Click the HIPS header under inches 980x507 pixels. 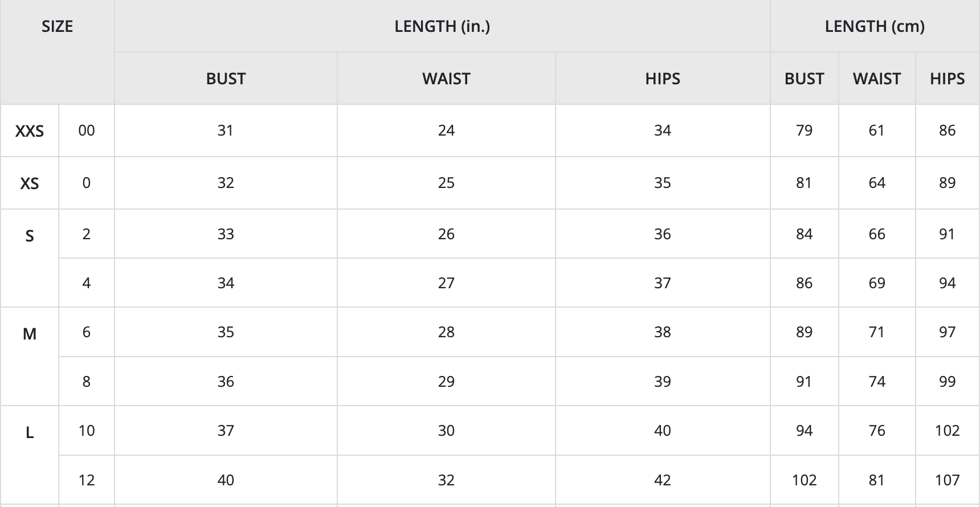663,79
